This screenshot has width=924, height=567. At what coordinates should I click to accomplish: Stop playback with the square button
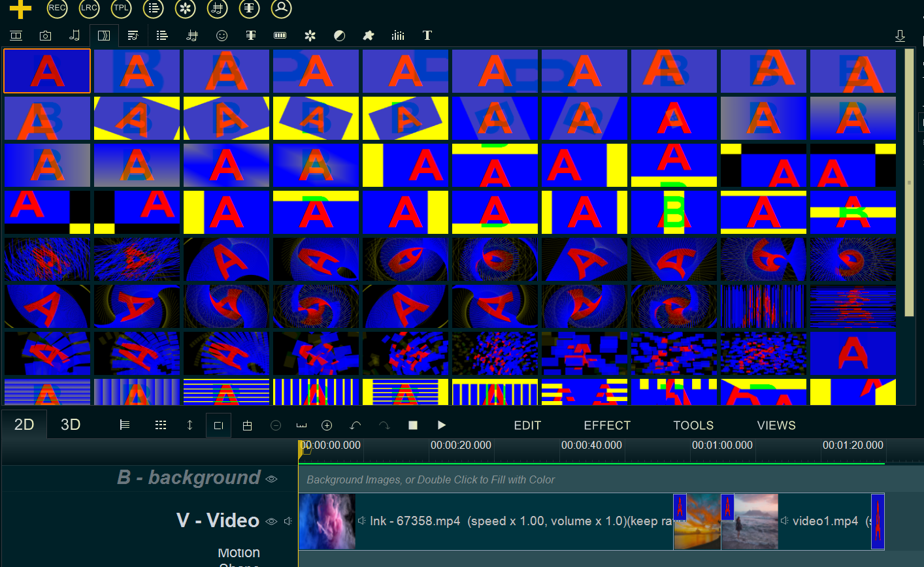coord(413,425)
